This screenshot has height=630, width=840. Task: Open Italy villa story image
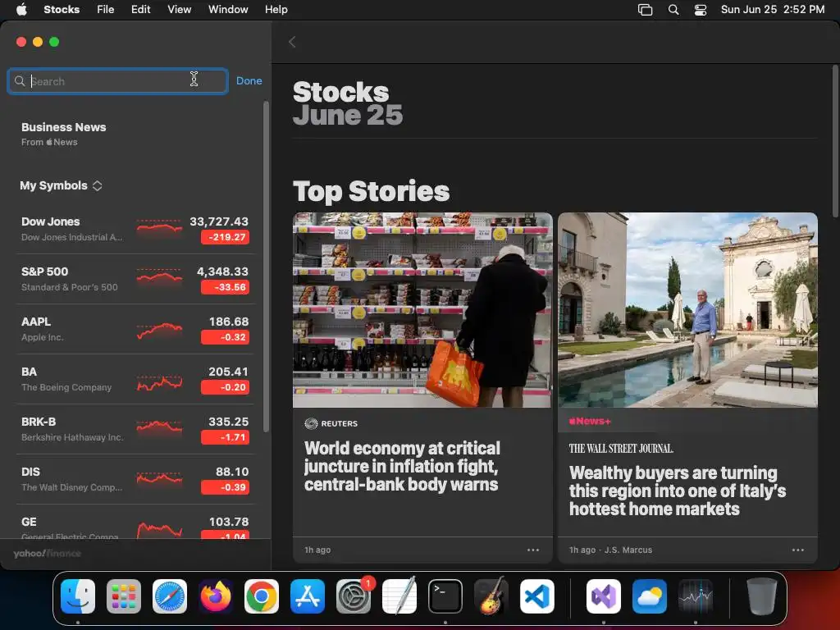pyautogui.click(x=688, y=310)
